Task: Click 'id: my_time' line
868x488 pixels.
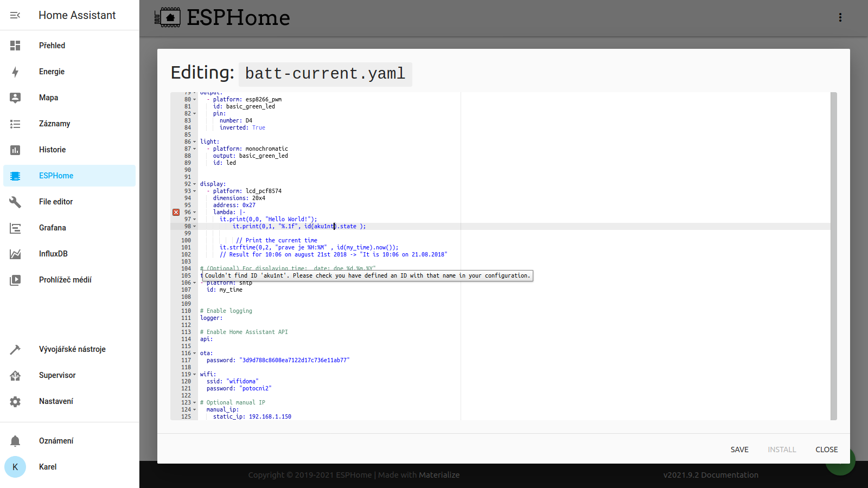Action: pos(225,290)
